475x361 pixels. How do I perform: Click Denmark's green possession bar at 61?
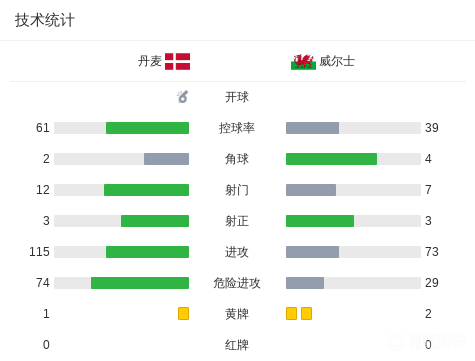pyautogui.click(x=147, y=128)
